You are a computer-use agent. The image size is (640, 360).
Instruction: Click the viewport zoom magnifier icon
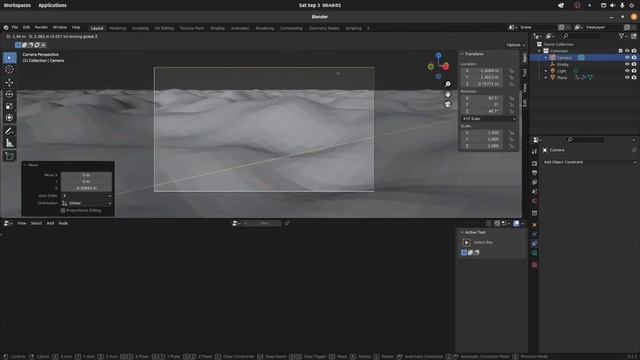pos(448,84)
